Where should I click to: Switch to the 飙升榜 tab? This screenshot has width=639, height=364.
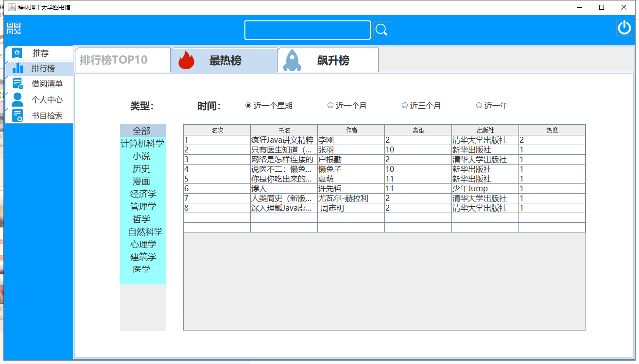tap(328, 60)
